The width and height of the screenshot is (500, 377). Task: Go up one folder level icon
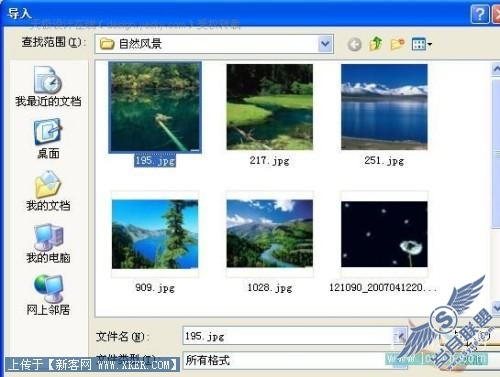point(376,44)
